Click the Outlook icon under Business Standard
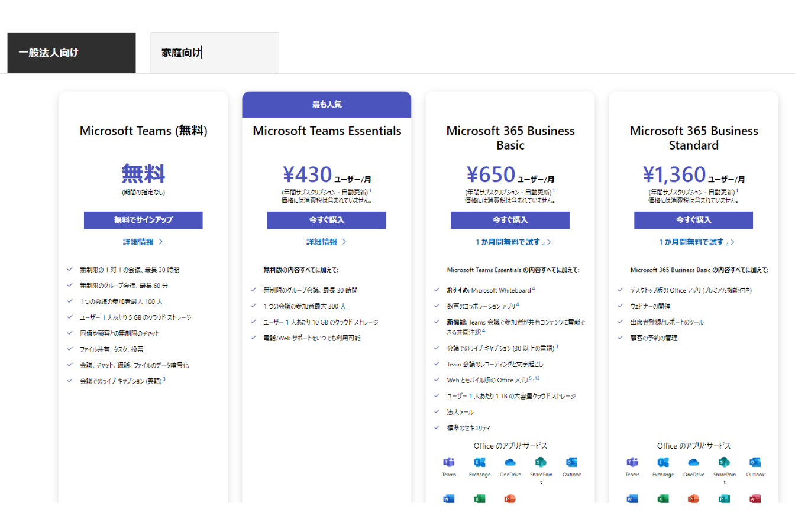This screenshot has width=795, height=532. 755,462
